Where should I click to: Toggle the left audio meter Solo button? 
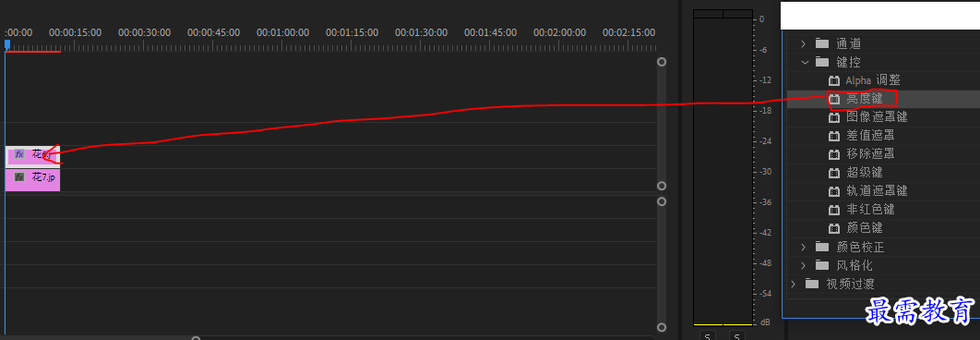708,337
